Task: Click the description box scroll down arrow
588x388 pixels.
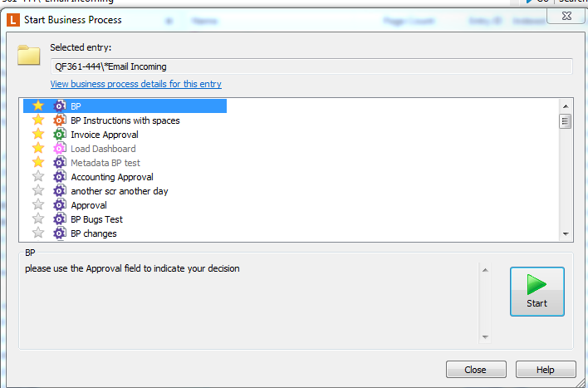Action: tap(485, 337)
